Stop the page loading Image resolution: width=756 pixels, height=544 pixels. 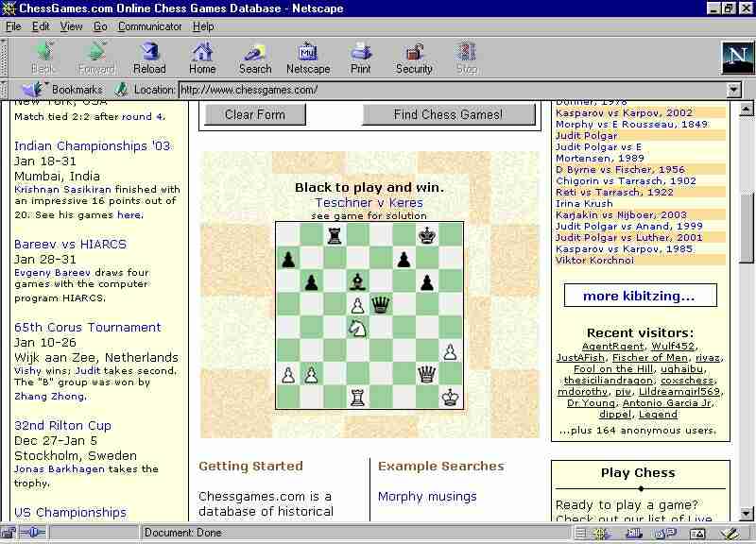(x=467, y=58)
